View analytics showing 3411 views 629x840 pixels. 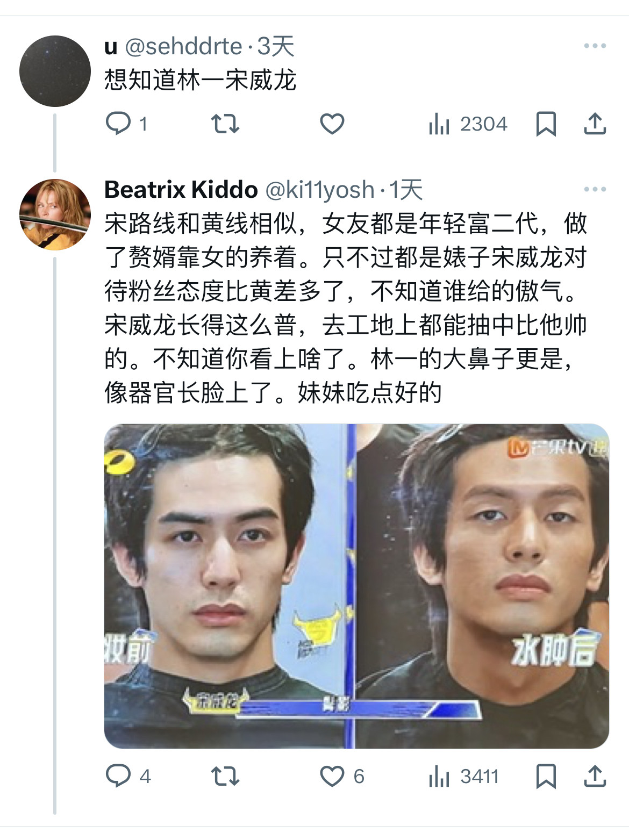tap(463, 776)
